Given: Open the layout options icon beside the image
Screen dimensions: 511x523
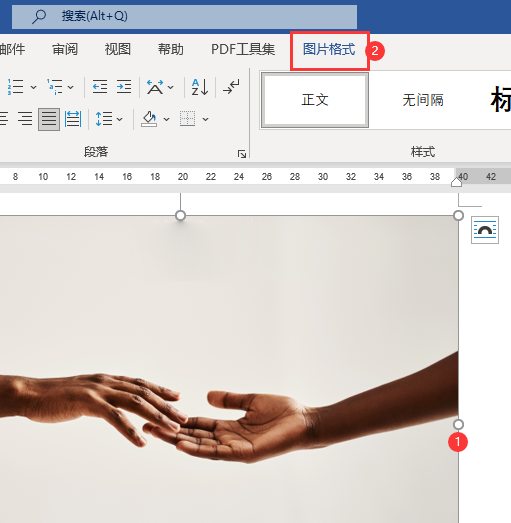Looking at the screenshot, I should tap(485, 230).
